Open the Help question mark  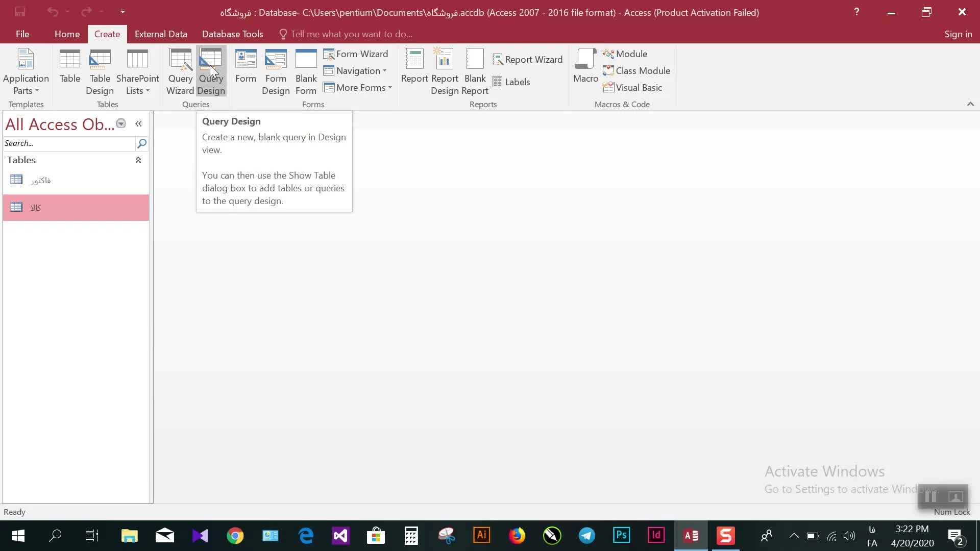tap(856, 12)
